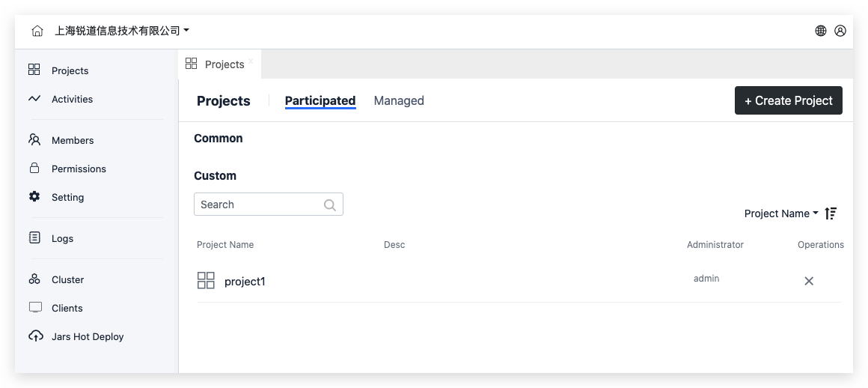
Task: Open the language globe icon
Action: point(821,31)
